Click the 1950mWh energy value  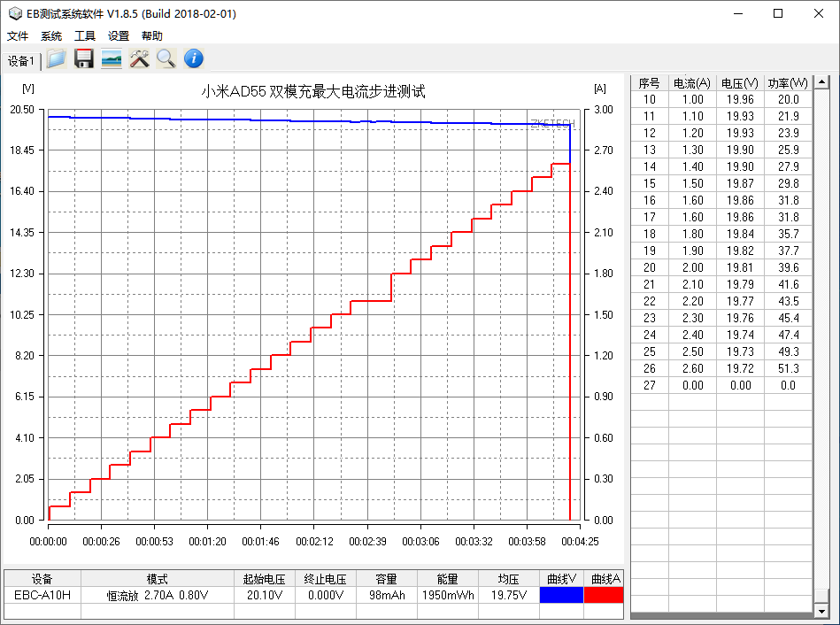[x=448, y=595]
